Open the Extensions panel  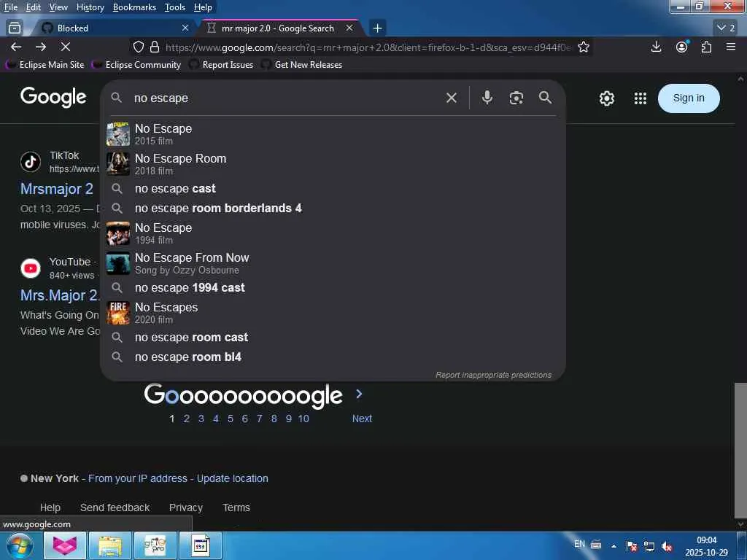click(x=706, y=47)
